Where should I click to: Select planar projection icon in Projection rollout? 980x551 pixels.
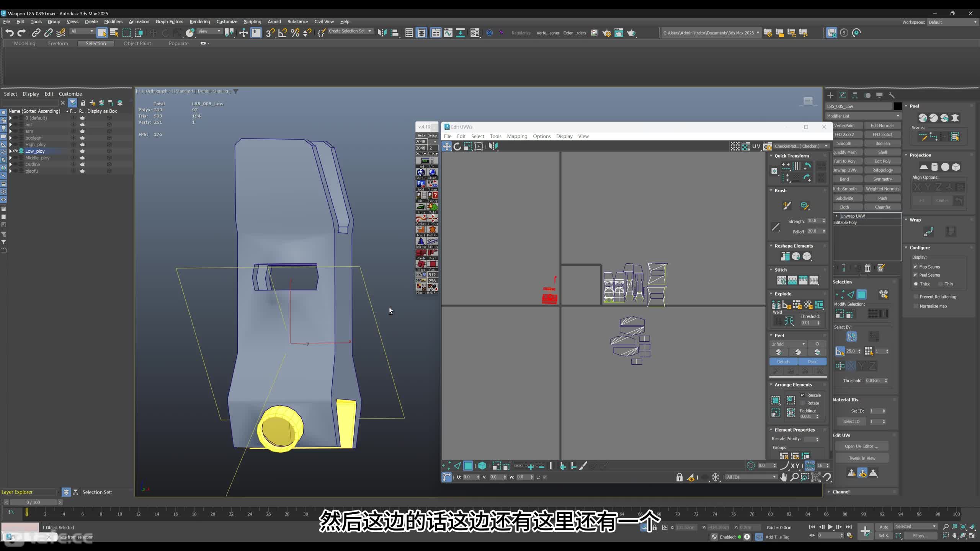tap(924, 167)
